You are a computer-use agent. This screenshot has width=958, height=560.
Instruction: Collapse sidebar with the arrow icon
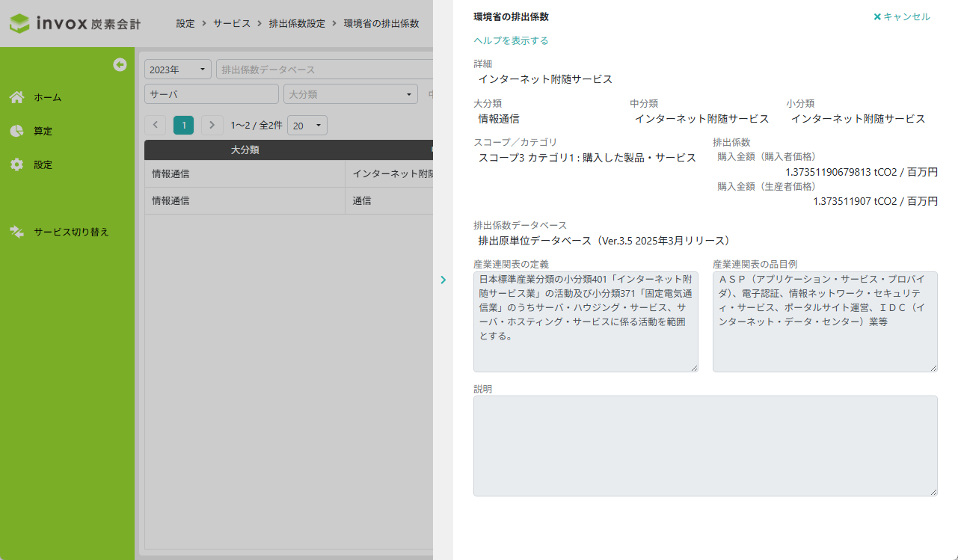tap(120, 65)
